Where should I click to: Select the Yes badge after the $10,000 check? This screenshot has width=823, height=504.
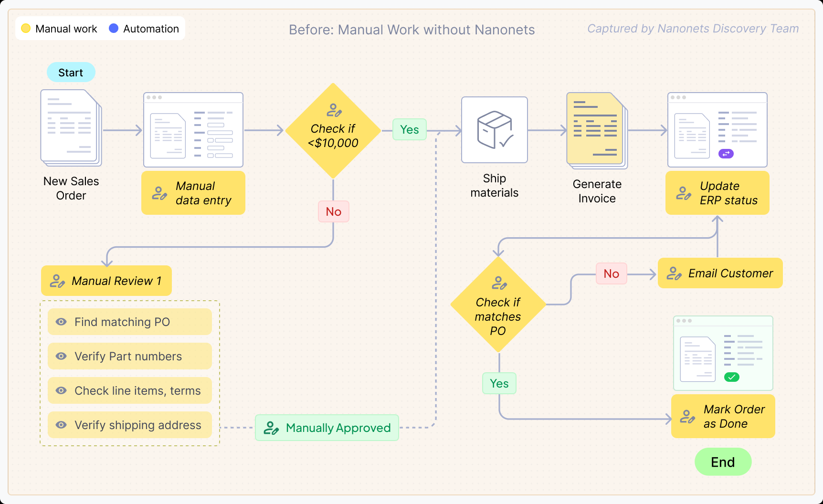409,129
